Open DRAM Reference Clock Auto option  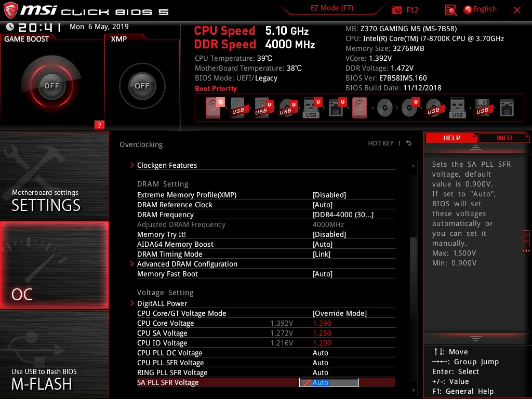[x=322, y=205]
